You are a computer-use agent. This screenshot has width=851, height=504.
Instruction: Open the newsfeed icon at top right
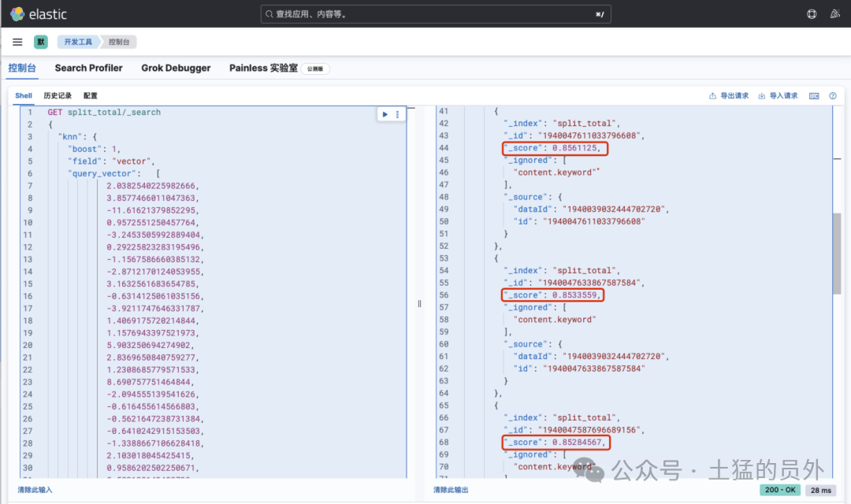tap(835, 14)
